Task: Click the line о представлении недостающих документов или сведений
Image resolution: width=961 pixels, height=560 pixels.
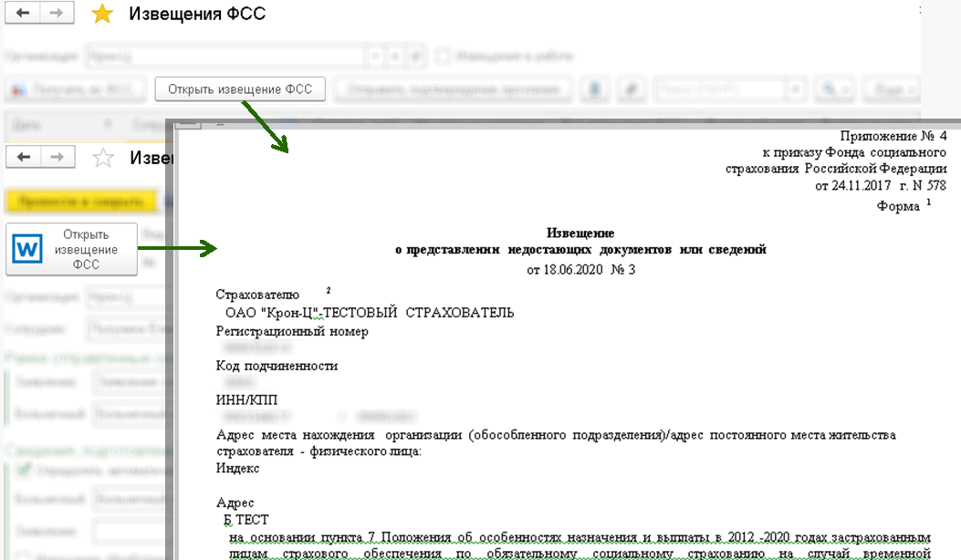Action: pos(580,249)
